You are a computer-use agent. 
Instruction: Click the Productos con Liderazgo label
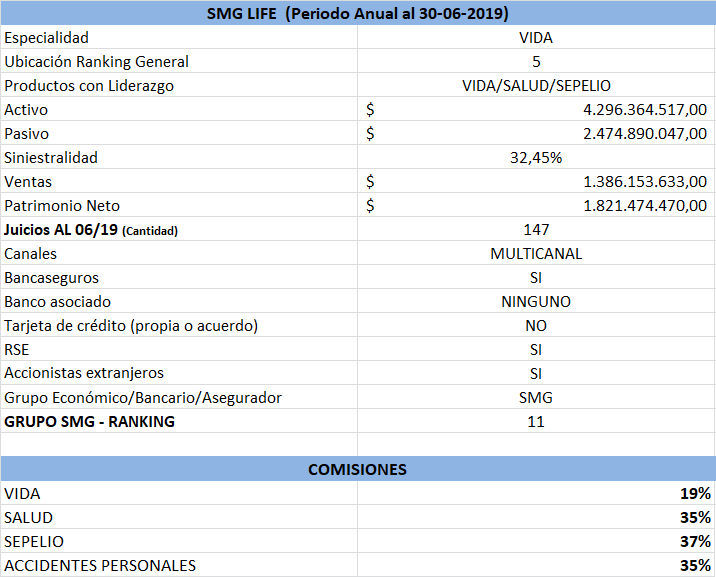179,85
